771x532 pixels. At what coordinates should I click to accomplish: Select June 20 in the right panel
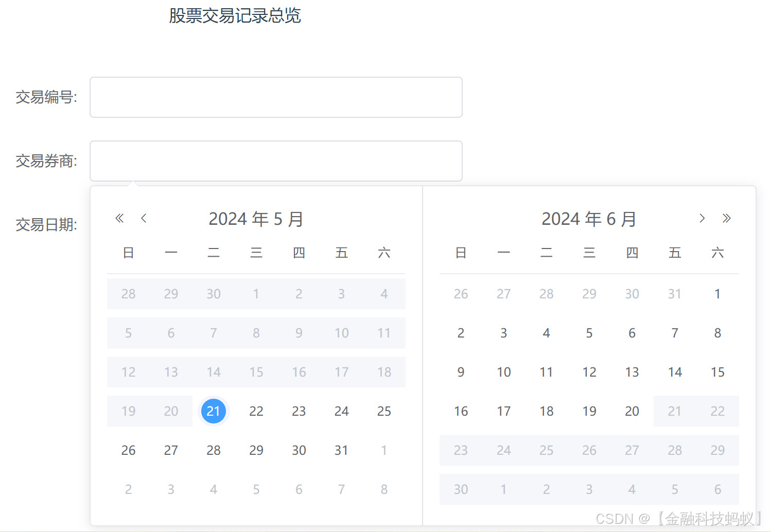[632, 411]
